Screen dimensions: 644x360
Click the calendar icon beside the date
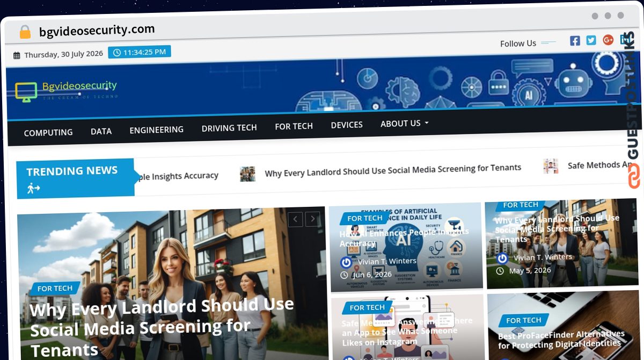17,55
